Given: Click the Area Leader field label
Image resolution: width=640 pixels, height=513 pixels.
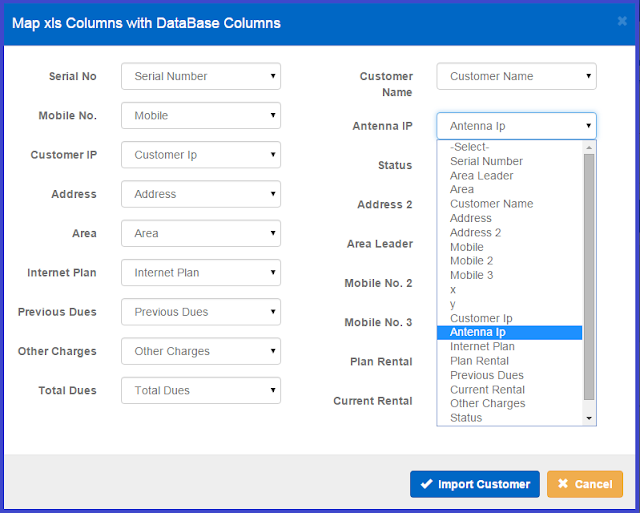Looking at the screenshot, I should pyautogui.click(x=380, y=244).
